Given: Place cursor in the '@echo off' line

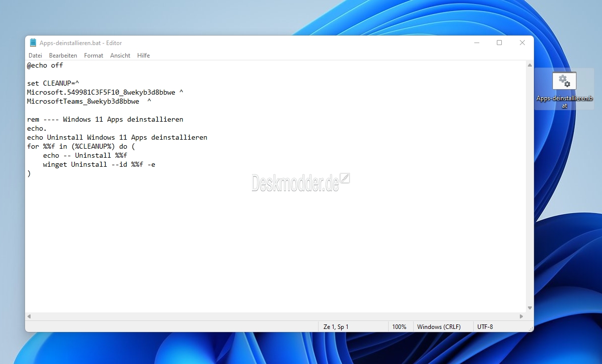Looking at the screenshot, I should coord(45,66).
